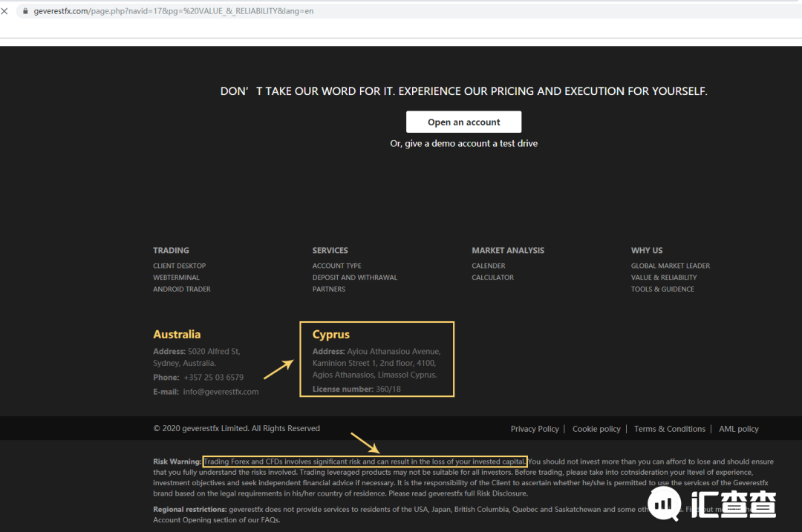This screenshot has width=802, height=532.
Task: Open the demo account test drive link
Action: coord(464,144)
